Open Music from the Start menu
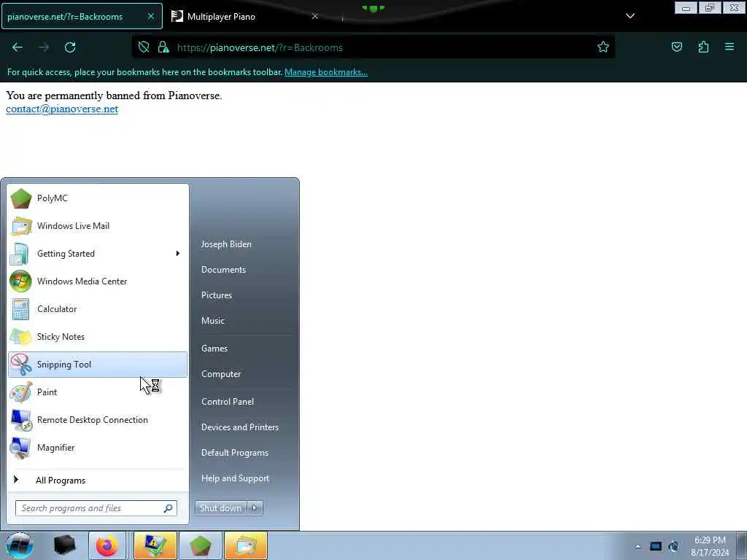 point(213,321)
